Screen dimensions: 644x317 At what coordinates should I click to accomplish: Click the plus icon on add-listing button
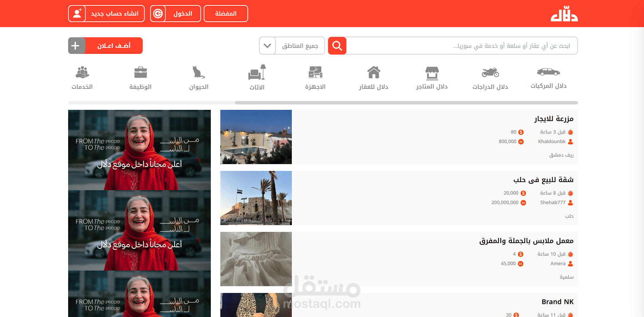tap(76, 45)
